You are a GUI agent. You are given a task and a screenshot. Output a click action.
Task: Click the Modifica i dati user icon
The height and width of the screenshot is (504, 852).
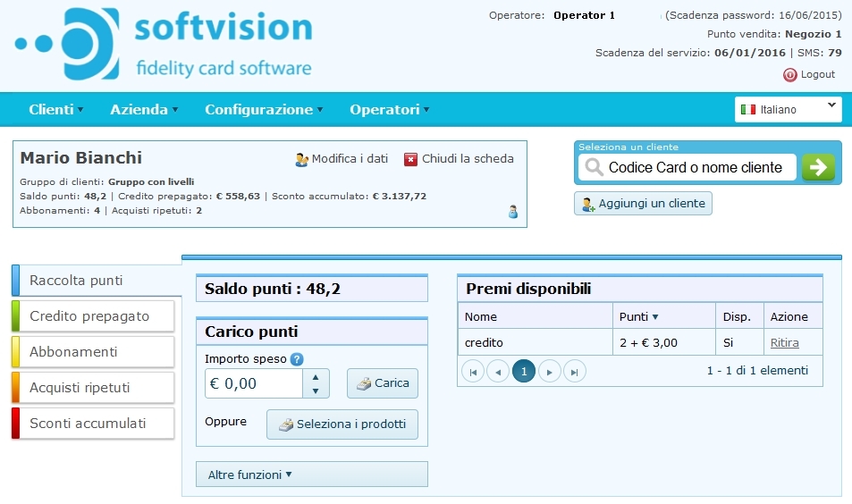301,160
